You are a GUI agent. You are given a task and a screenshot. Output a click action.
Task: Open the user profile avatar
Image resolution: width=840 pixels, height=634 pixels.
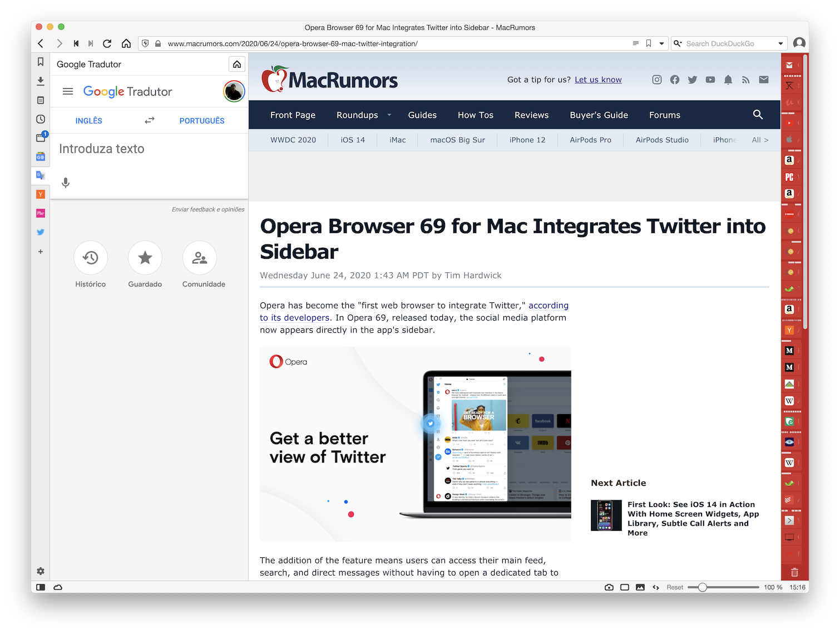coord(799,43)
